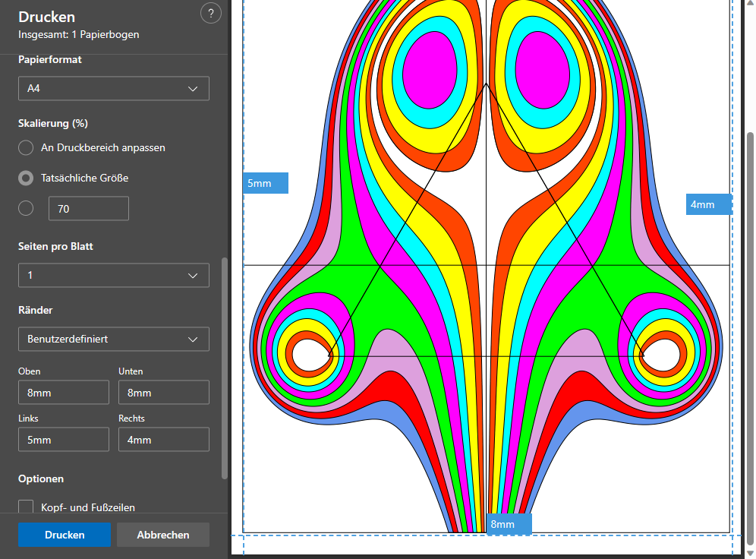Click the print settings panel scrollbar
The height and width of the screenshot is (559, 756).
224,368
